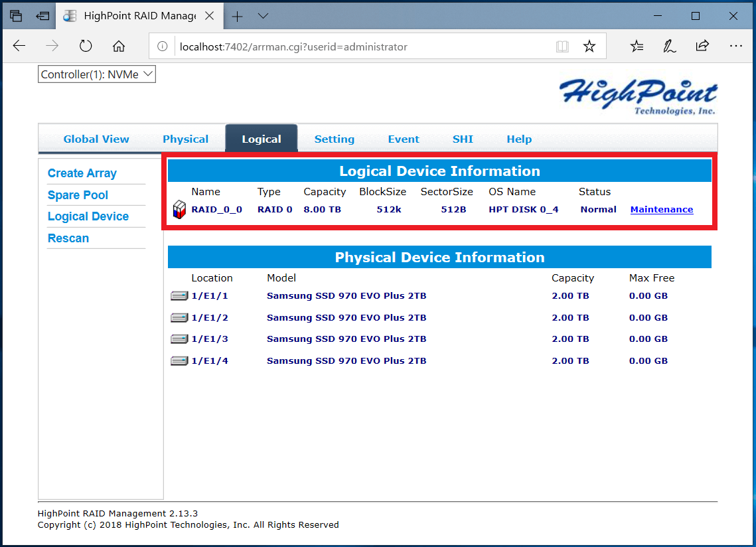Click Samsung SSD model in row 1/E1/4
The width and height of the screenshot is (756, 547).
[346, 361]
